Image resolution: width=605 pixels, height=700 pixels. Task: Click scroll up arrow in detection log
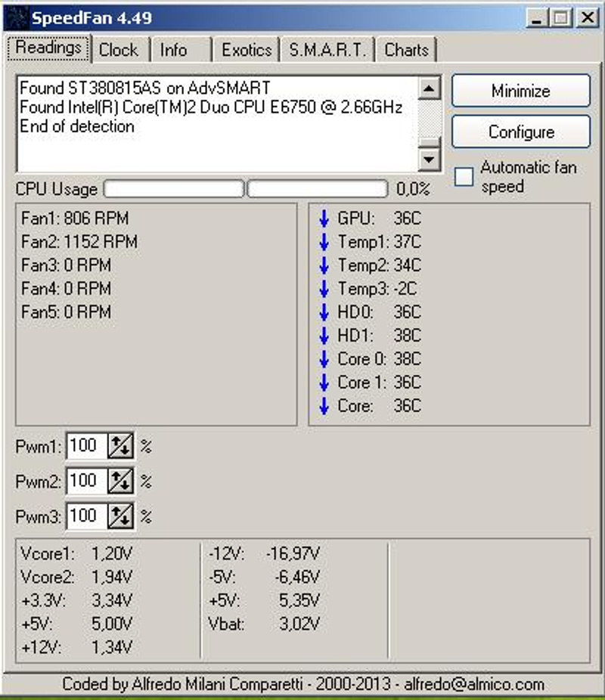coord(430,88)
